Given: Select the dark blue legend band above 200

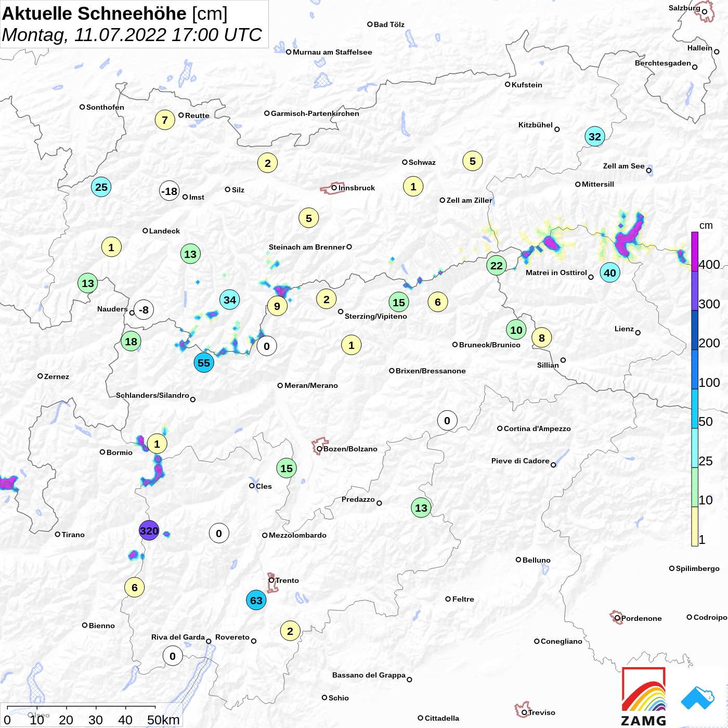Looking at the screenshot, I should coord(695,330).
